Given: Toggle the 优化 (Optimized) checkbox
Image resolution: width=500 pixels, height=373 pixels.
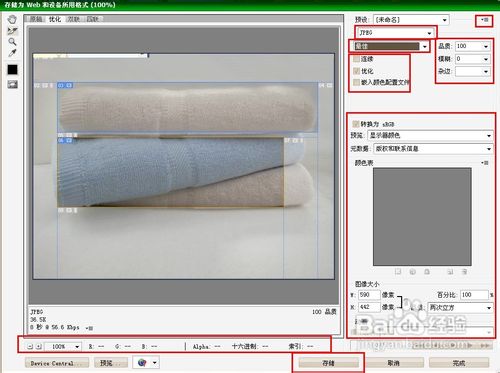Looking at the screenshot, I should pyautogui.click(x=356, y=71).
